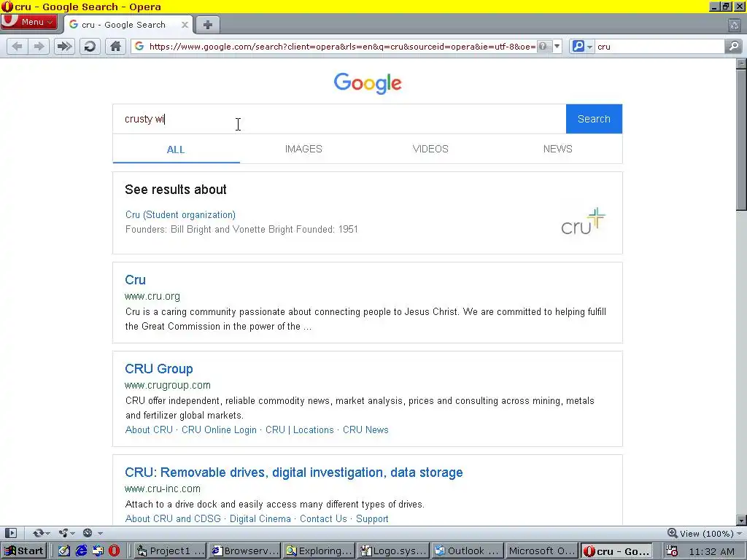The height and width of the screenshot is (560, 747).
Task: Open the About CRU sublink
Action: pyautogui.click(x=149, y=429)
